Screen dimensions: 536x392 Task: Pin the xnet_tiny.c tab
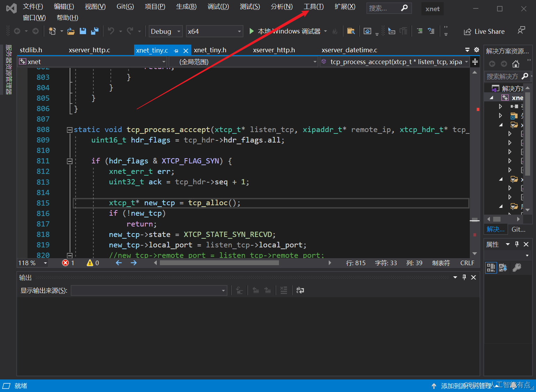tap(176, 51)
